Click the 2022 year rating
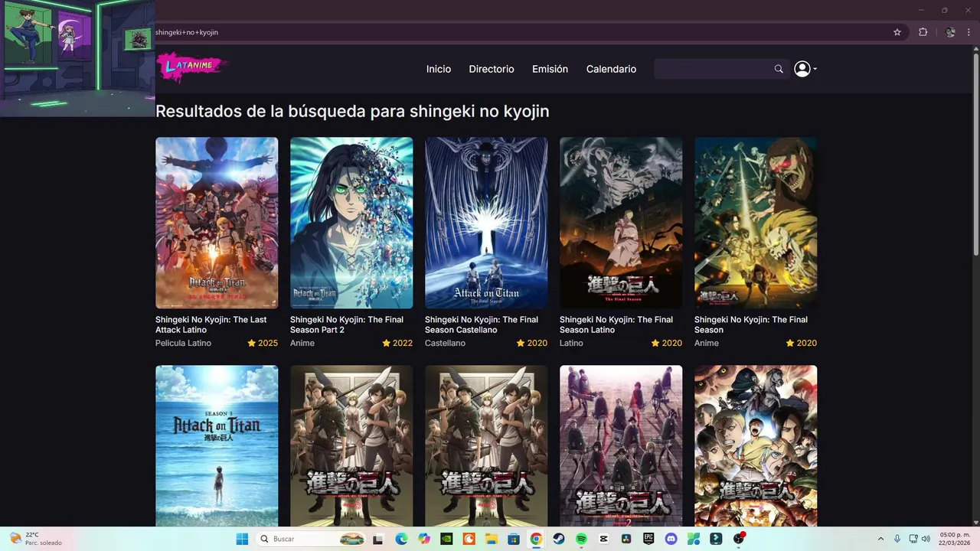Screen dimensions: 980x551 click(x=397, y=343)
